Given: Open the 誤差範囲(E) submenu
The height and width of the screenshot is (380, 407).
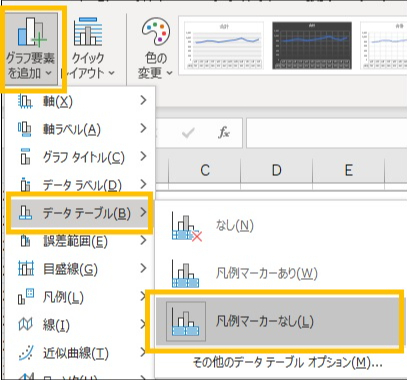Looking at the screenshot, I should coord(81,241).
